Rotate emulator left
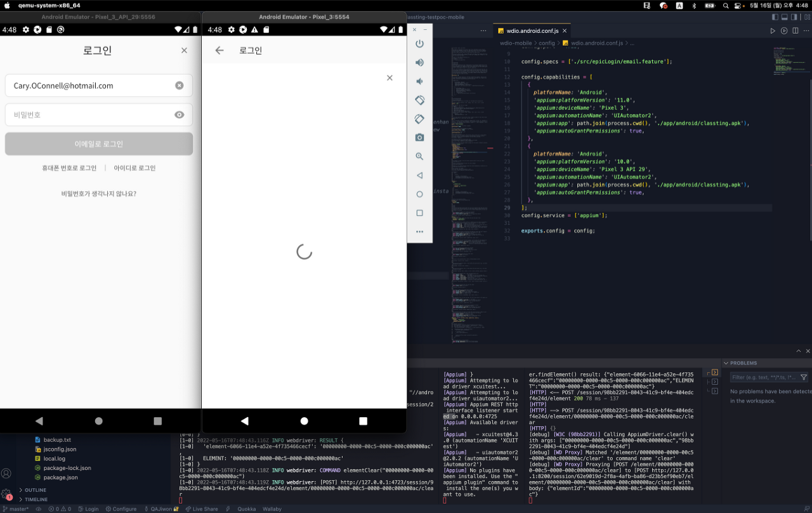812x513 pixels. (x=419, y=100)
